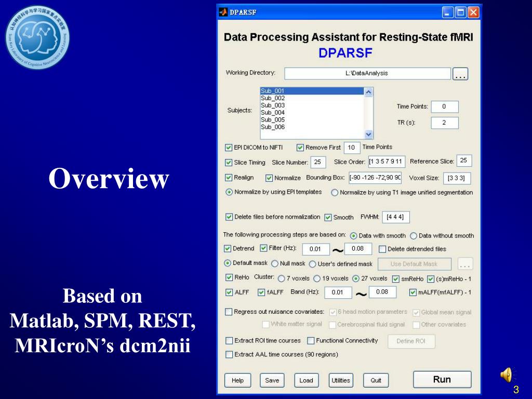
Task: Select Normalize by using T1 image unified segmentation
Action: point(335,193)
